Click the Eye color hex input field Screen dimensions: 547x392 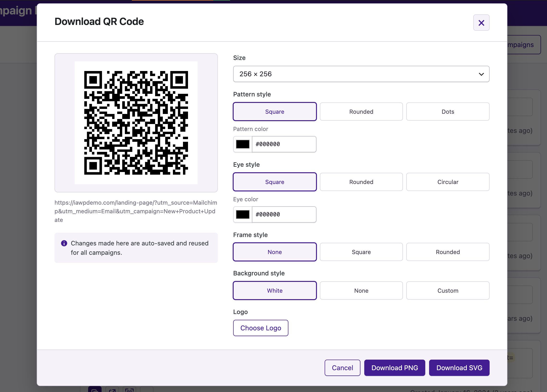284,214
